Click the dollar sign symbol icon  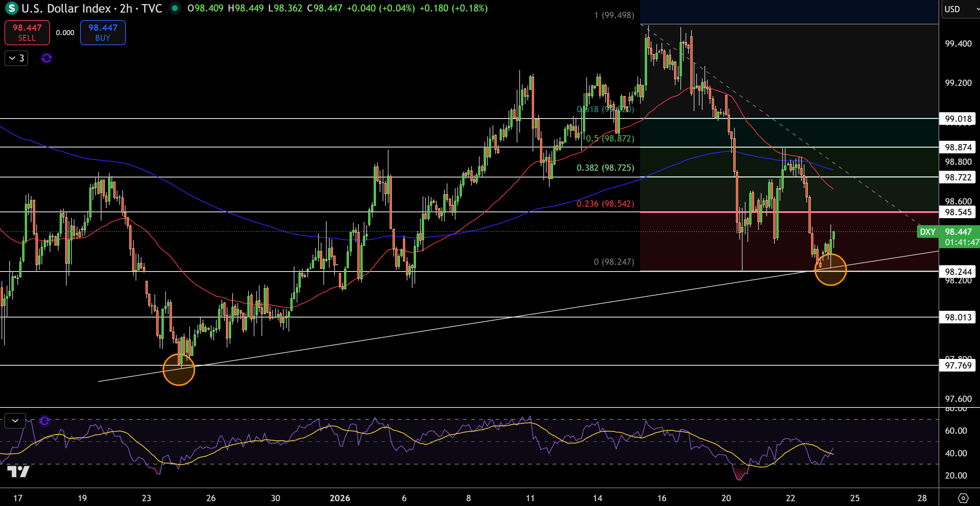point(11,9)
